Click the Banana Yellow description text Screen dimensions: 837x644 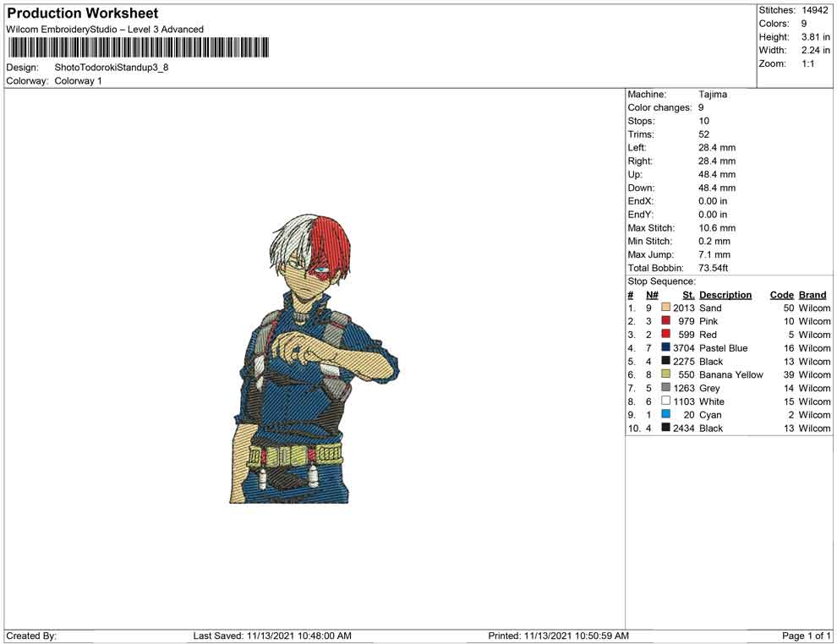point(731,374)
